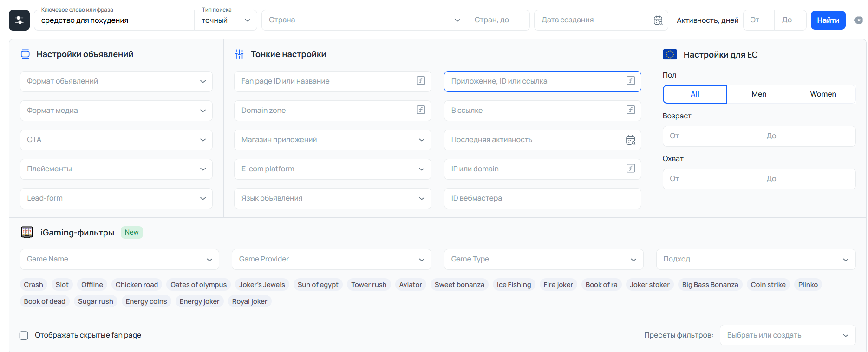Screen dimensions: 868x352
Task: Select the Aviator game tag
Action: tap(411, 285)
